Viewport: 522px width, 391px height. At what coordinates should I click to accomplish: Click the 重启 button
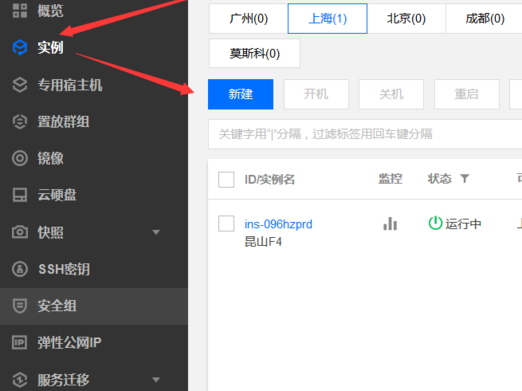(467, 94)
